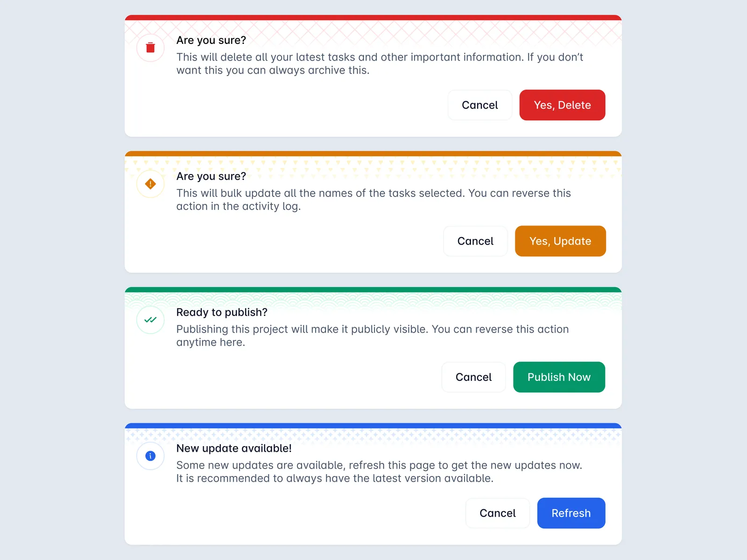This screenshot has height=560, width=747.
Task: Cancel the delete confirmation dialog
Action: tap(479, 105)
